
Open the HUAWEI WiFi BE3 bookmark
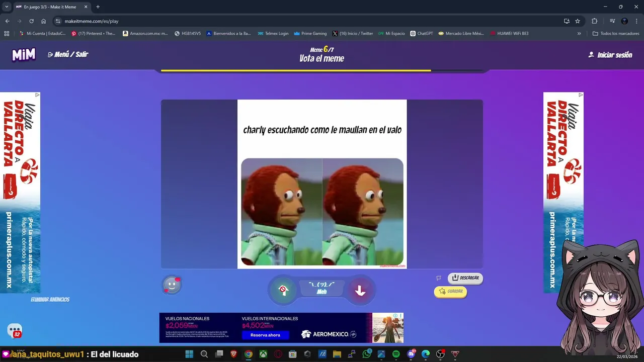coord(509,34)
